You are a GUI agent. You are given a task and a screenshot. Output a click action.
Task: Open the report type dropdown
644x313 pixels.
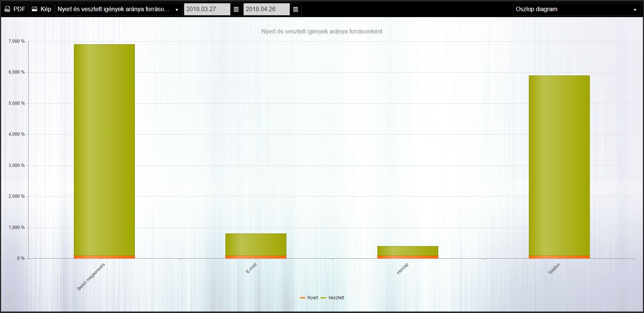119,9
